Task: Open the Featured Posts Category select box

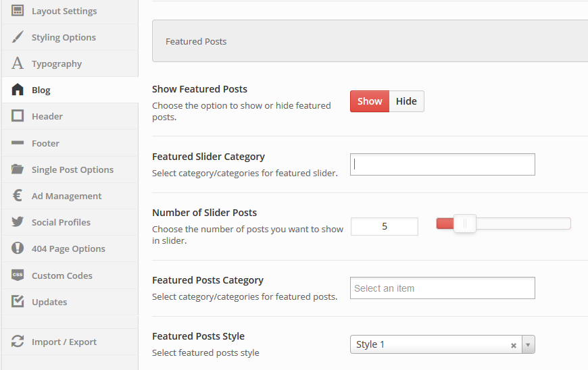Action: point(442,288)
